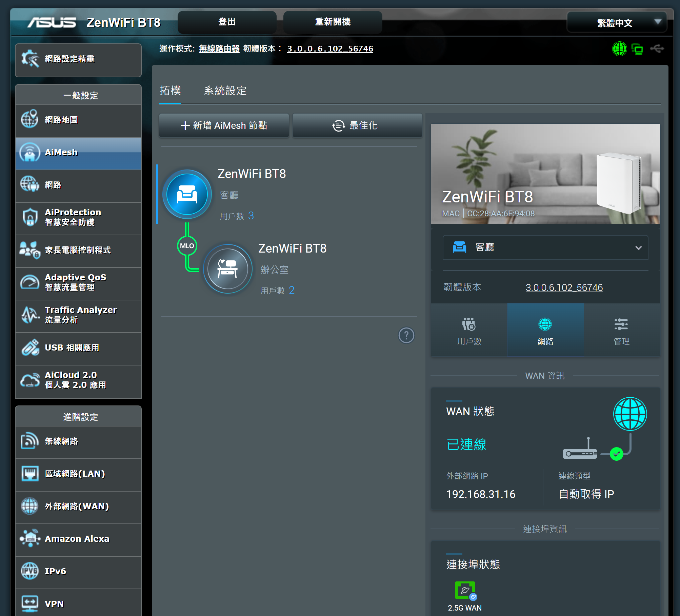Click the 最佳化 optimize button

point(357,125)
